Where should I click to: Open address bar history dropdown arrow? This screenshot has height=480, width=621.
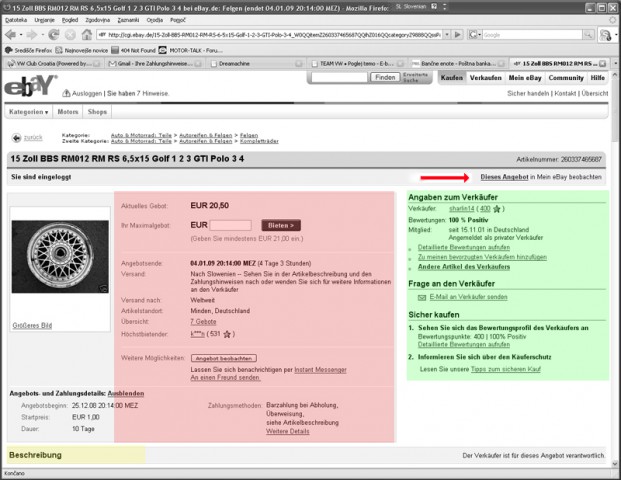447,35
